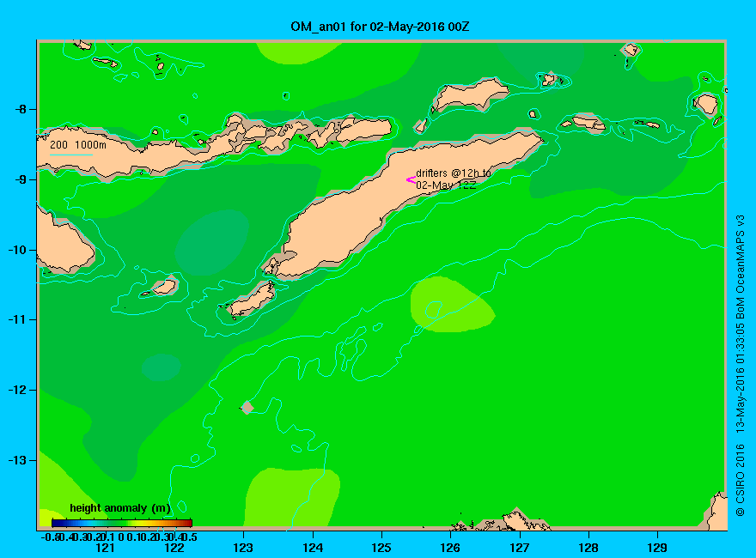Click the longitude label 125

tap(381, 548)
